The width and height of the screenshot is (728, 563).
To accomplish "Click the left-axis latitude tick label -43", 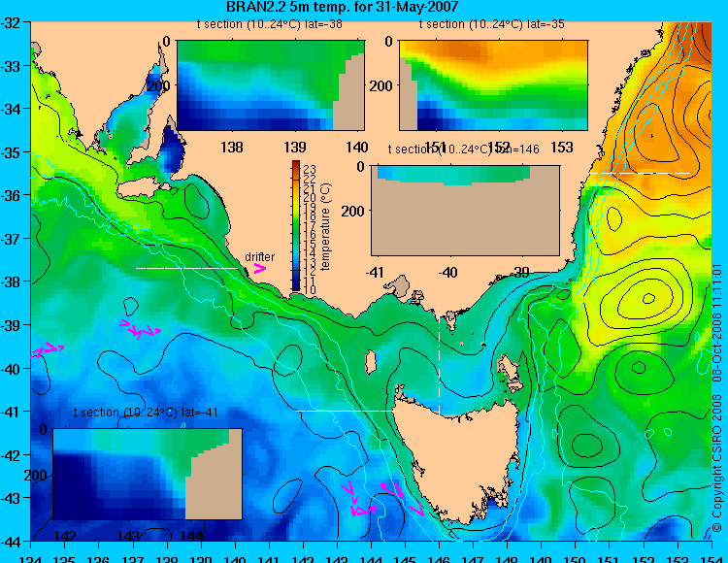I will [11, 498].
